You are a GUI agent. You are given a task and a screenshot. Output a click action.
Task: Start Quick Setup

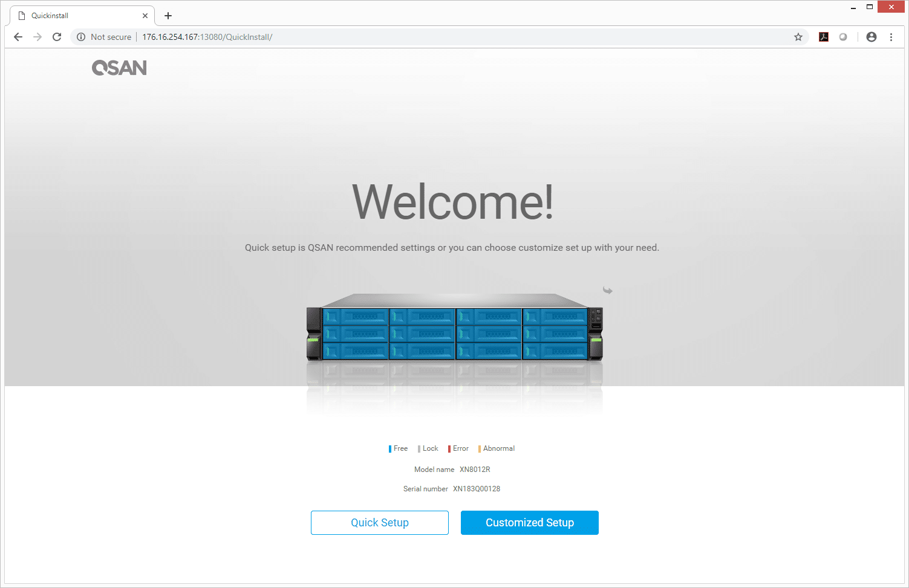coord(380,523)
